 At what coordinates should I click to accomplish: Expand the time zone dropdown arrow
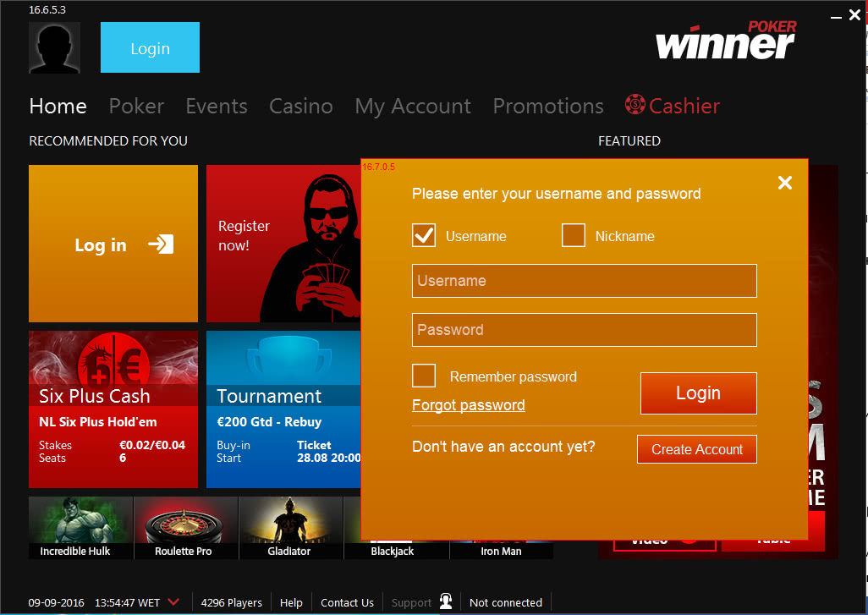(173, 601)
